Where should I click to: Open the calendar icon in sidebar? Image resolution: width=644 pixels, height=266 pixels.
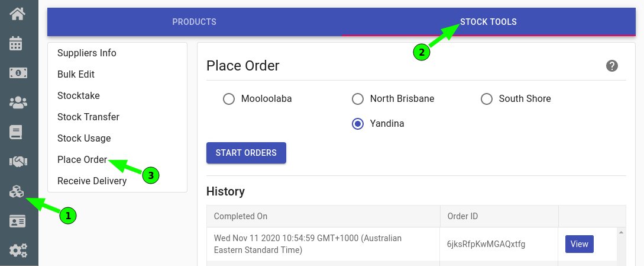pyautogui.click(x=16, y=43)
